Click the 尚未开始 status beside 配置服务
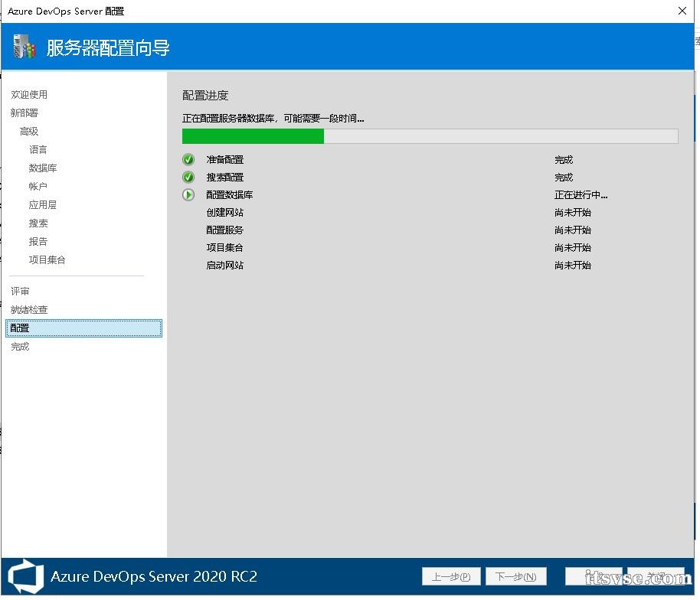Viewport: 700px width, 600px height. [x=573, y=230]
